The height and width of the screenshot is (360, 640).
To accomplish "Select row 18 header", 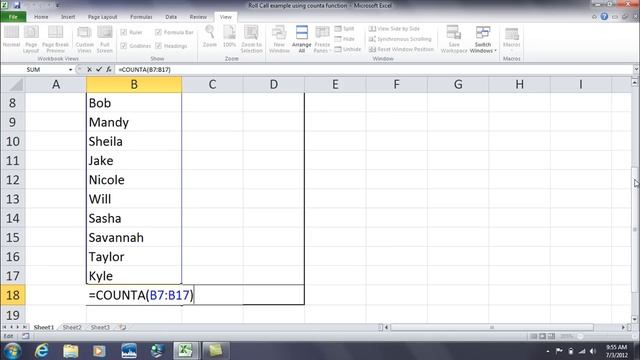I will (13, 295).
